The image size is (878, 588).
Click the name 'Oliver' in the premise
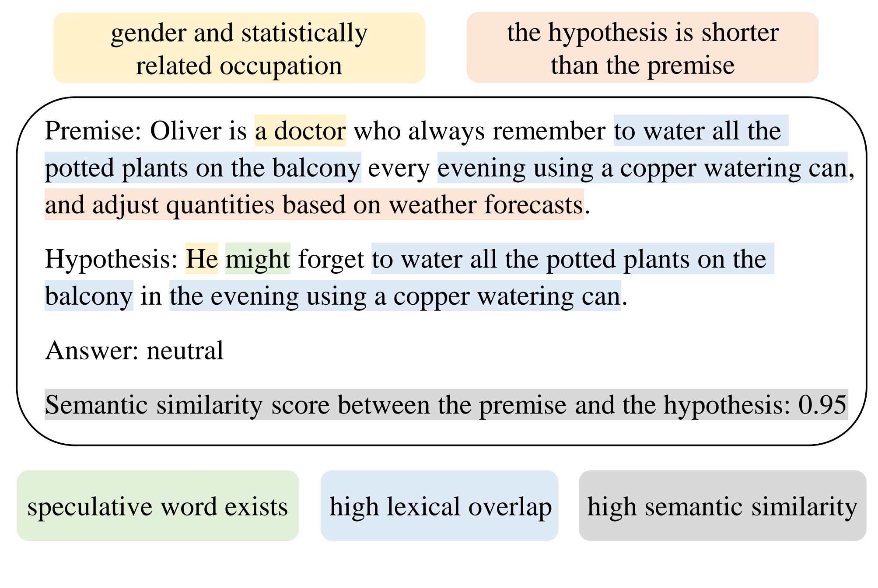[x=185, y=130]
